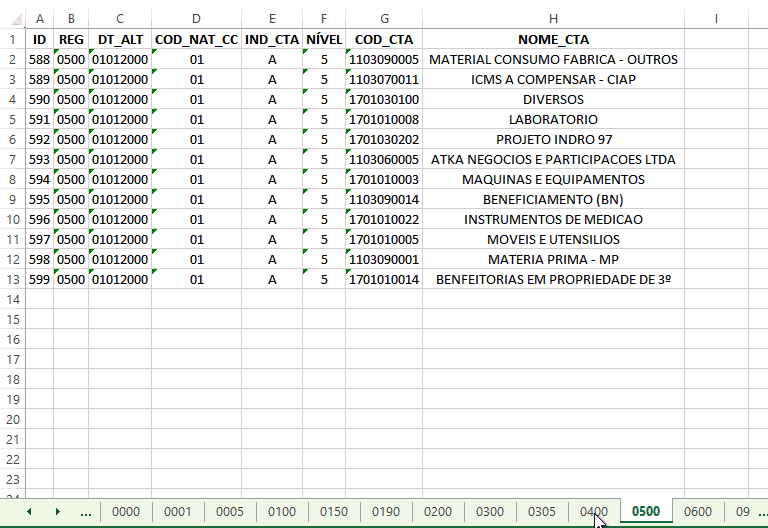
Task: Click the MATERIA PRIMA - MP cell
Action: [553, 259]
